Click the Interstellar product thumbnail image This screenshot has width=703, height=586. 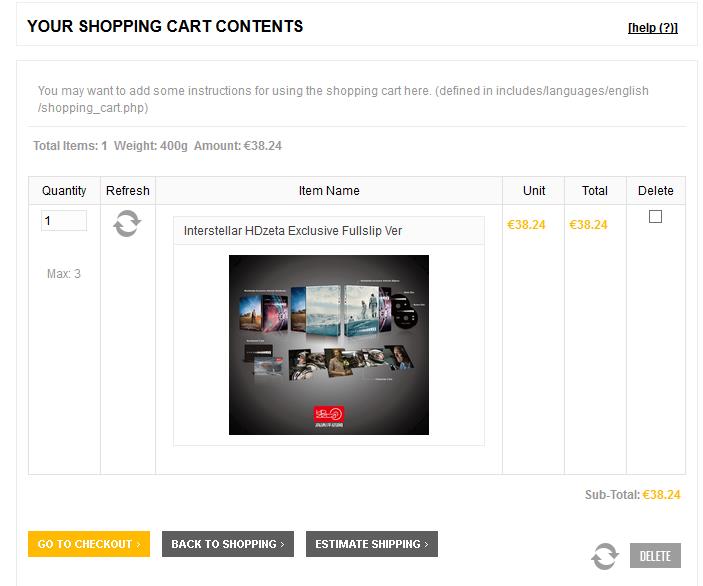[x=329, y=345]
